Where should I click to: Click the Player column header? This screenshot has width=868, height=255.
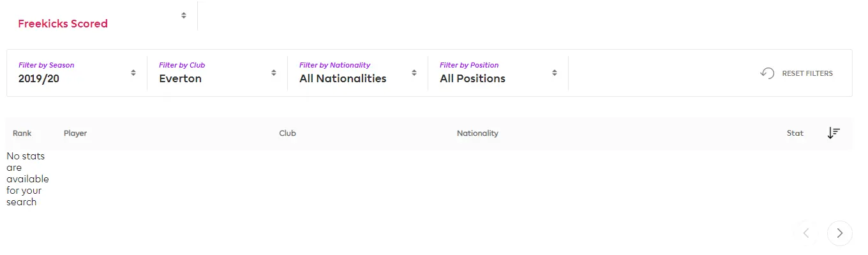[75, 133]
